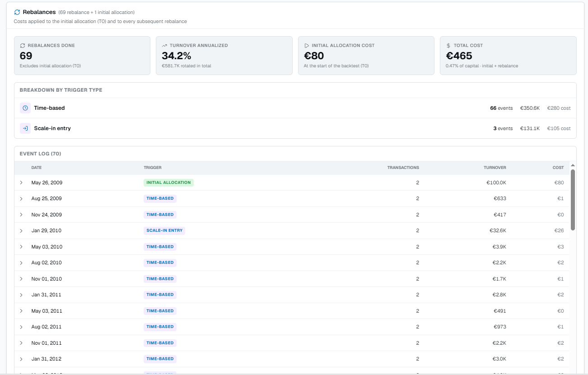Expand the Jan 29, 2010 event row
Screen dimensions: 588x375
pos(21,231)
